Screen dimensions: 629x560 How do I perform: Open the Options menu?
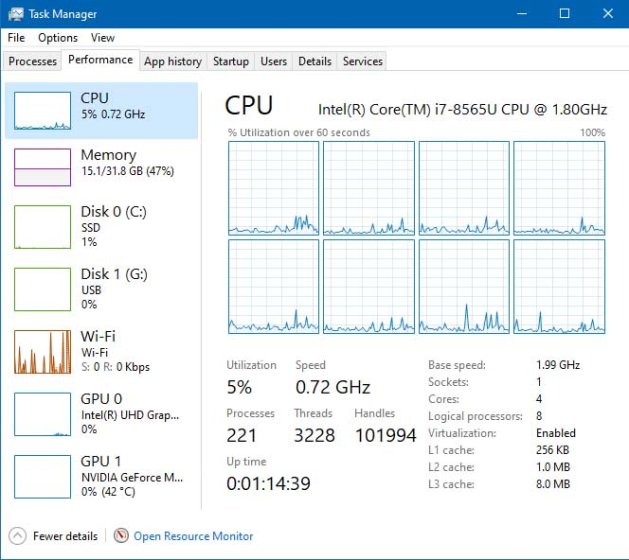[58, 38]
